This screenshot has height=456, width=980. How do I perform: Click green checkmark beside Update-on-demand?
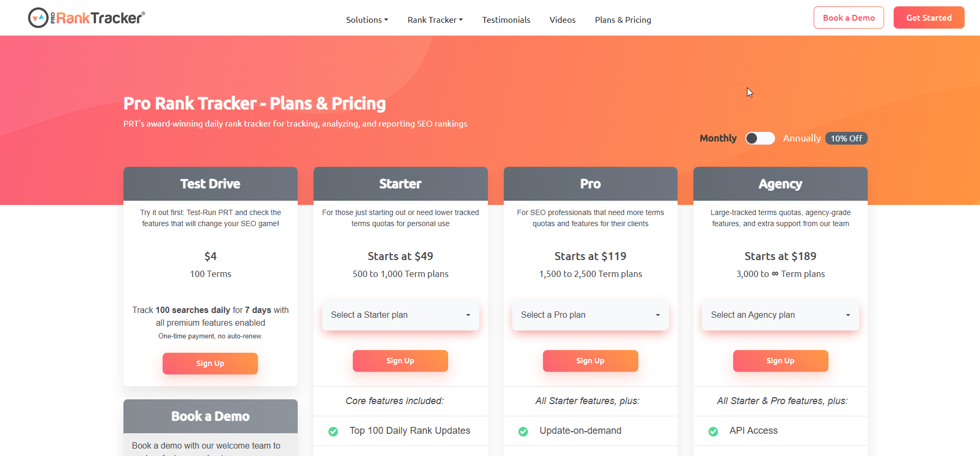(x=523, y=431)
